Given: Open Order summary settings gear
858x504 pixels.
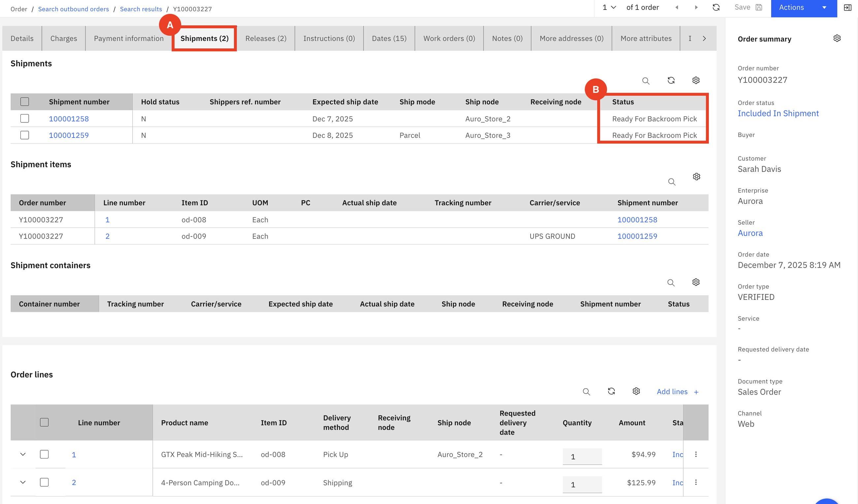Looking at the screenshot, I should [837, 38].
